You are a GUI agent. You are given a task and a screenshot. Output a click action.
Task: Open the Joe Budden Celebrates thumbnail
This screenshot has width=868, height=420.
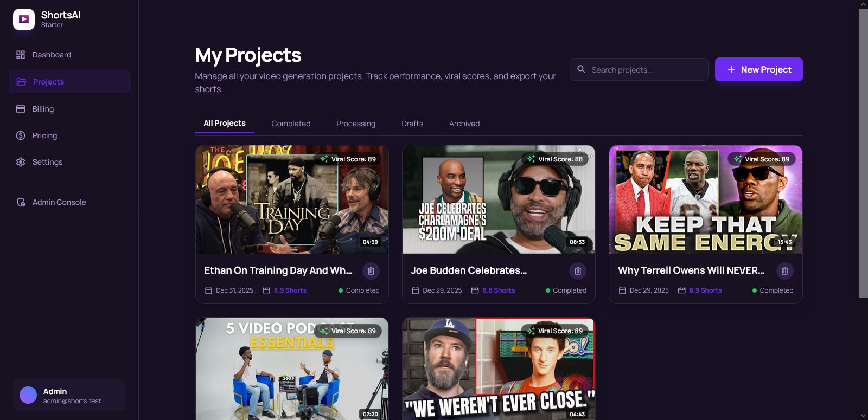[499, 199]
